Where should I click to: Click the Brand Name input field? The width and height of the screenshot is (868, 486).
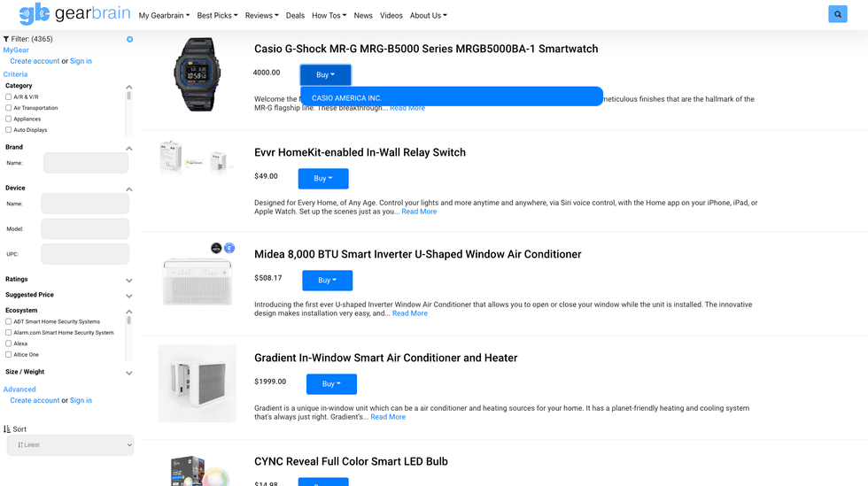[x=86, y=163]
